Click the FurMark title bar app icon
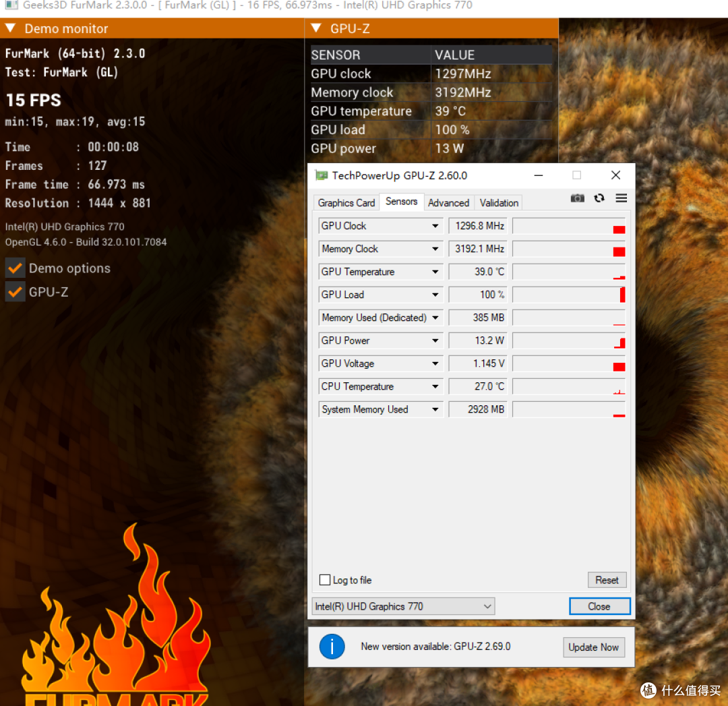 [x=11, y=5]
